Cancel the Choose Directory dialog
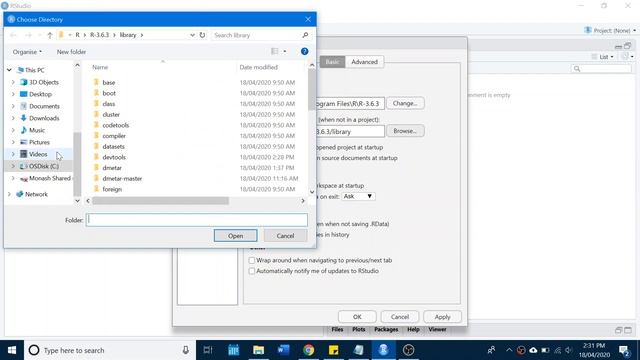 tap(285, 236)
